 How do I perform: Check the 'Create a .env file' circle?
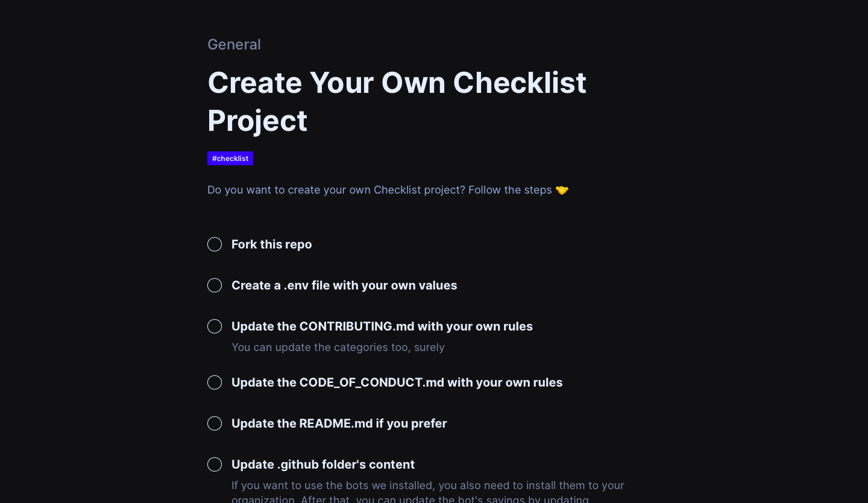215,285
